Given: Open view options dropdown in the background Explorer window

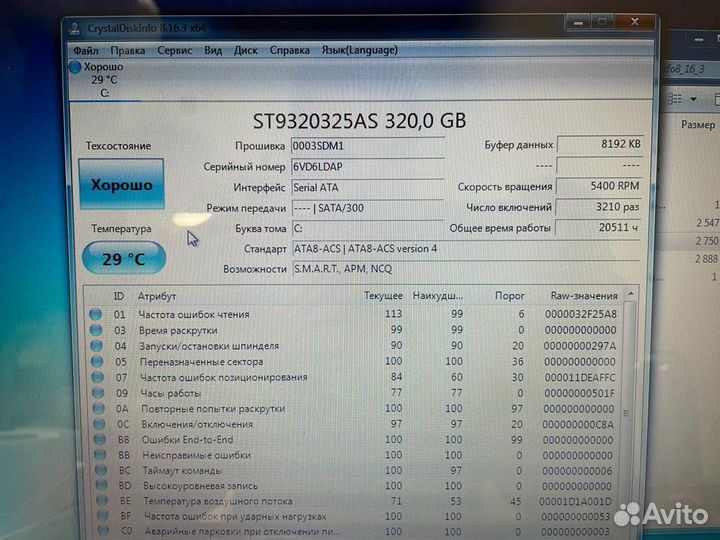Looking at the screenshot, I should (x=693, y=99).
